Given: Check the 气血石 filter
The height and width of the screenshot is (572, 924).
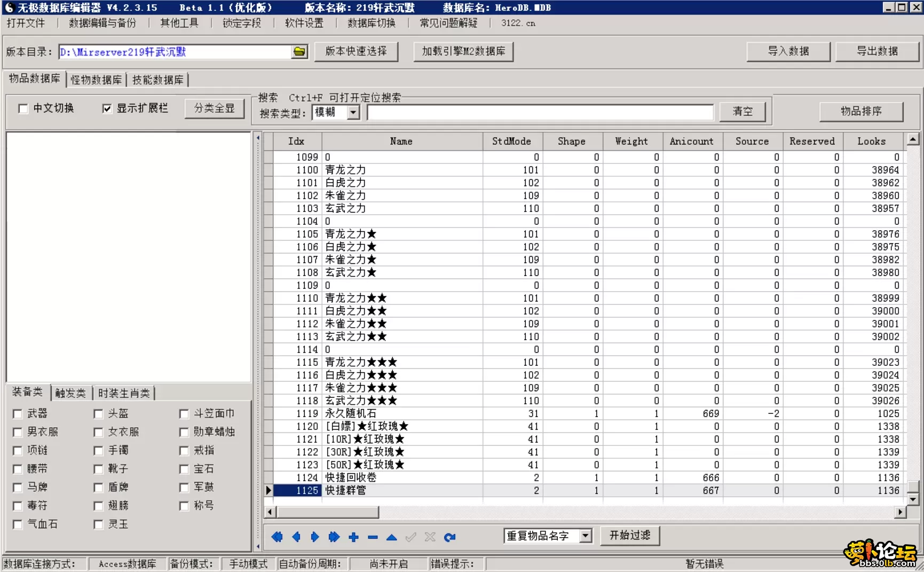Looking at the screenshot, I should 18,524.
